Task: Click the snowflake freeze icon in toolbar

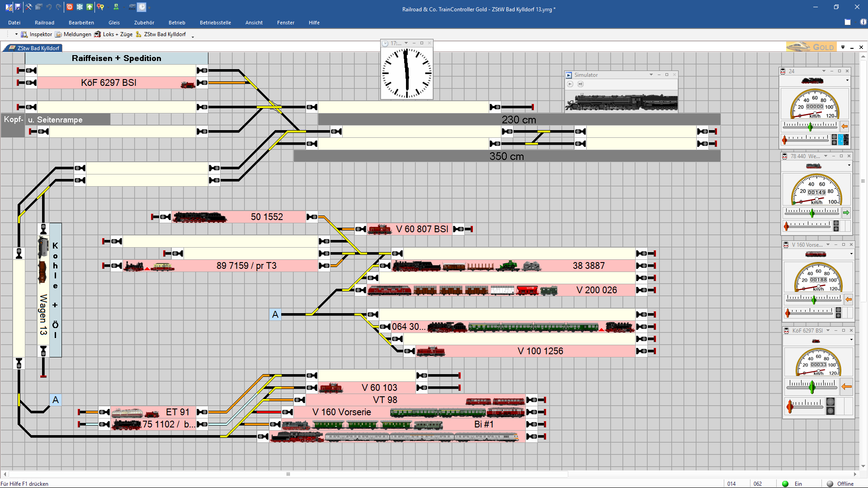Action: [x=80, y=7]
